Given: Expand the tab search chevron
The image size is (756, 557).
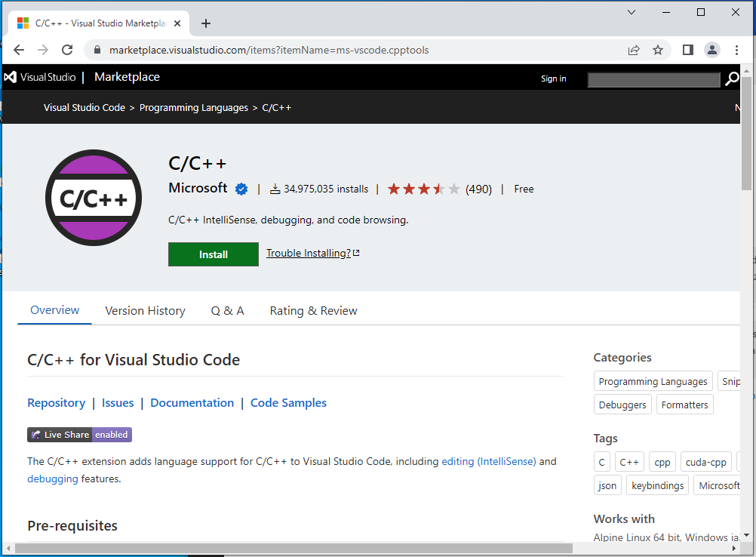Looking at the screenshot, I should click(x=632, y=12).
